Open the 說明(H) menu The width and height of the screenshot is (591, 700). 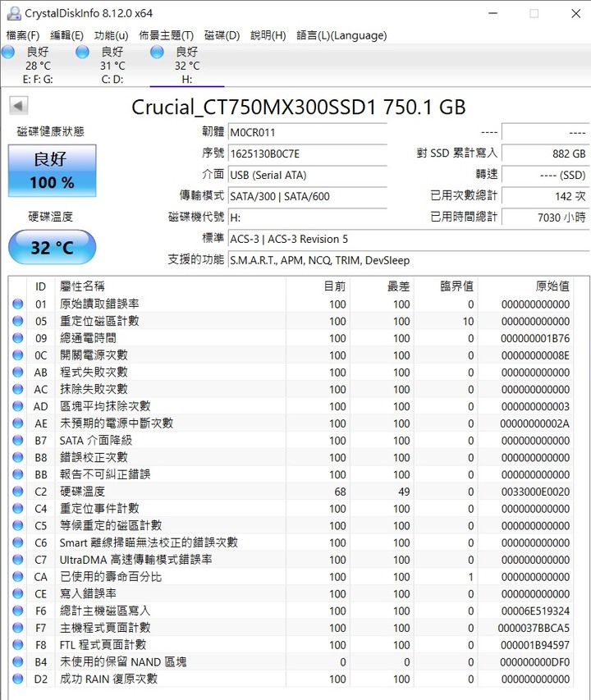[x=268, y=35]
